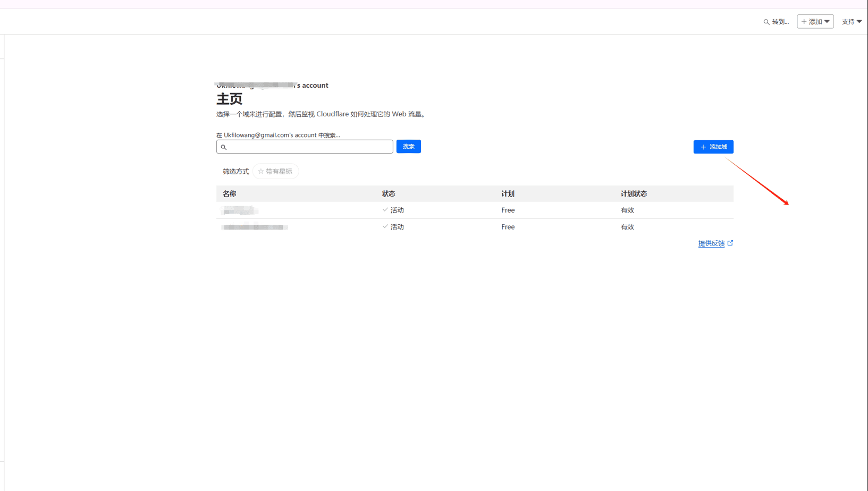This screenshot has width=868, height=491.
Task: Open the 提供反馈 feedback link
Action: tap(711, 243)
